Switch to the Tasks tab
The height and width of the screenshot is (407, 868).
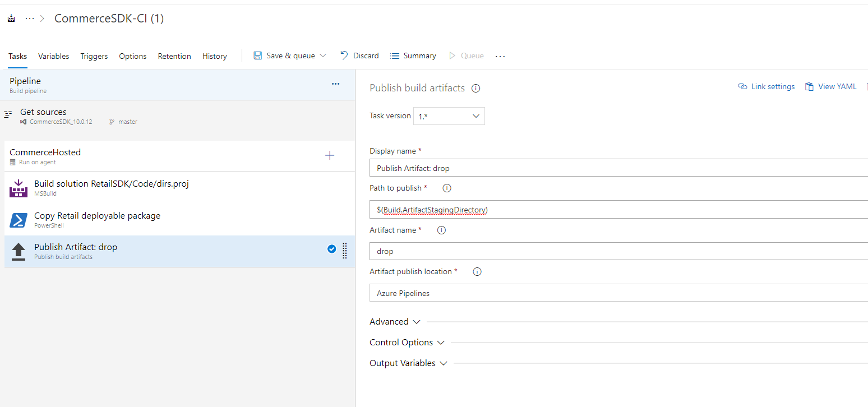pos(18,56)
